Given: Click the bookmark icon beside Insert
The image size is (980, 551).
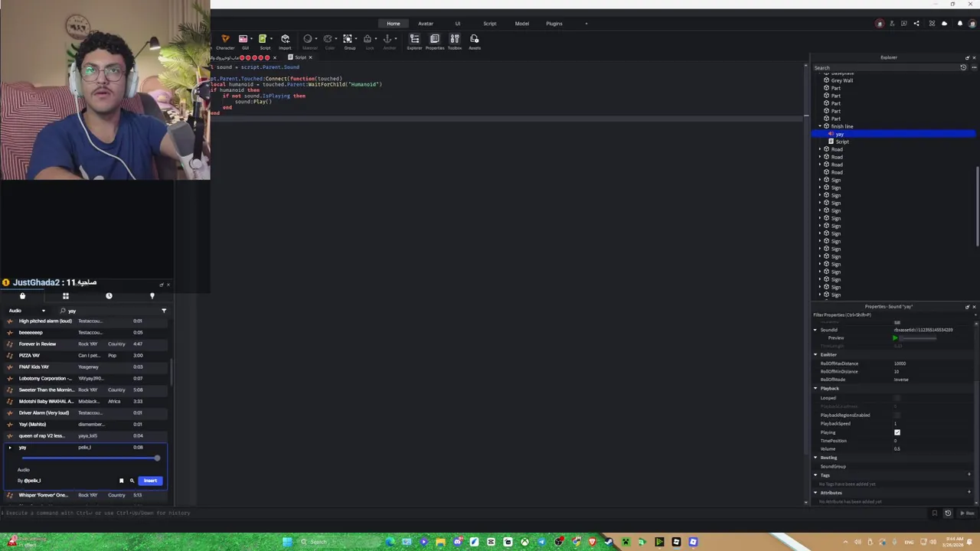Looking at the screenshot, I should 121,481.
